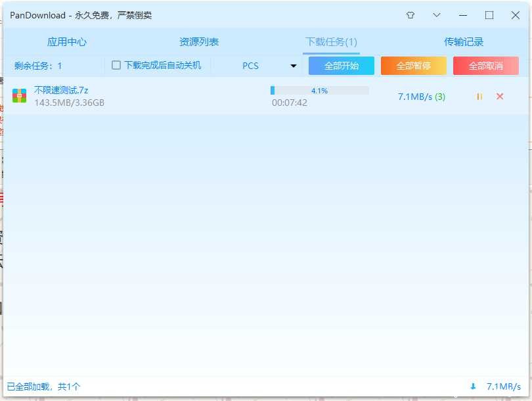
Task: Minimize the PanDownload window
Action: [x=463, y=15]
